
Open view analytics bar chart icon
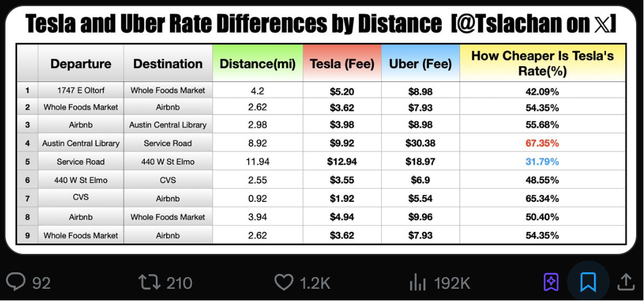pyautogui.click(x=417, y=282)
